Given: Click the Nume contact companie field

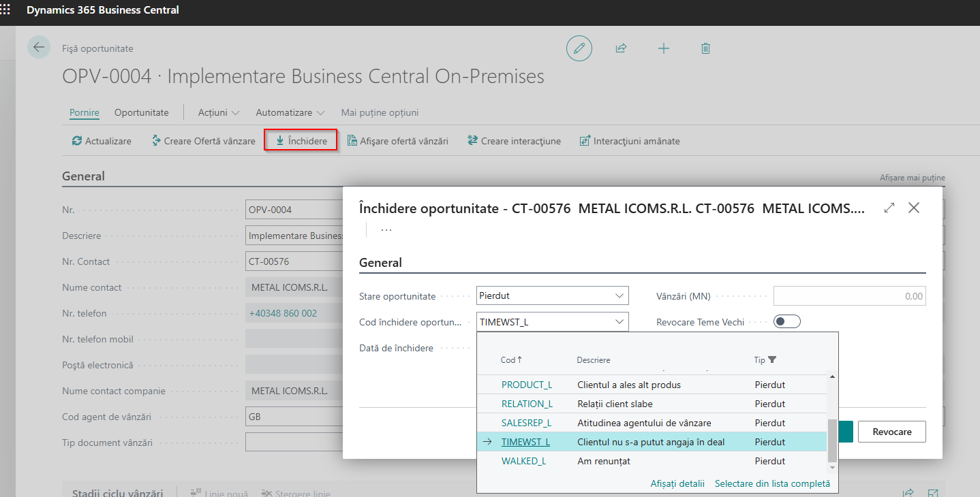Looking at the screenshot, I should 294,391.
